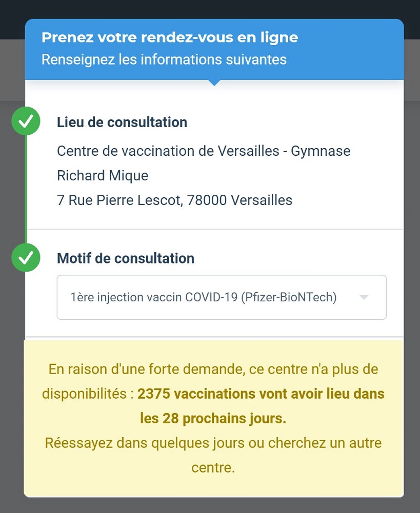
Task: Click the les 28 prochains jours text
Action: point(213,419)
